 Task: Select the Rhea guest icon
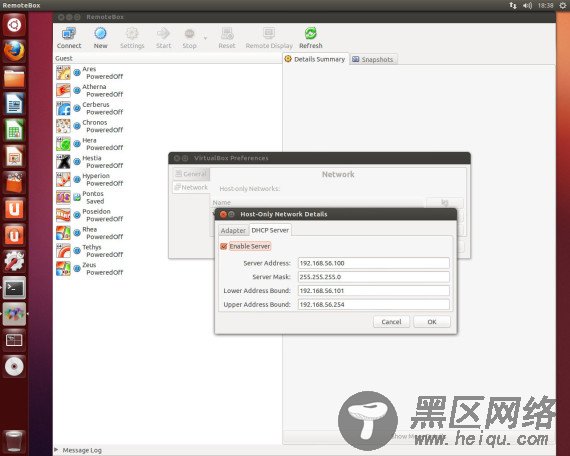pos(63,233)
